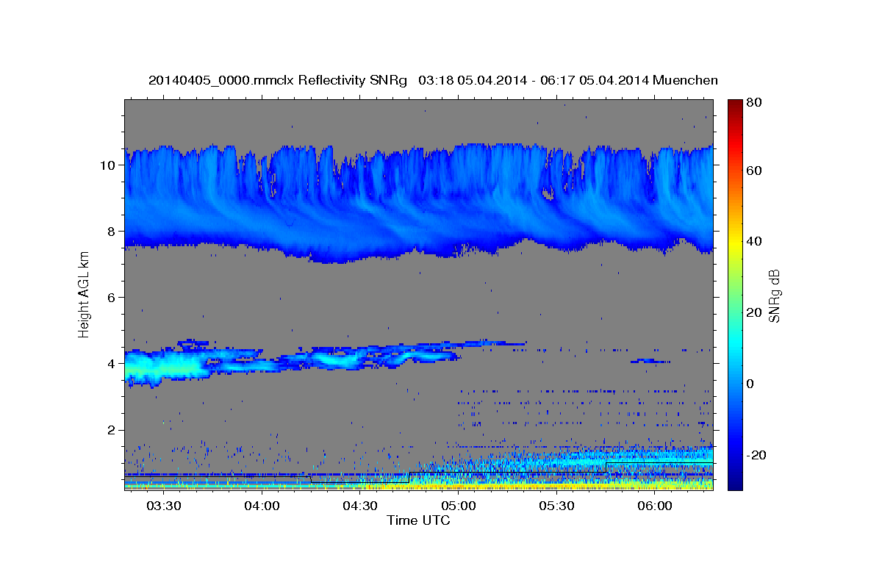The height and width of the screenshot is (588, 882).
Task: Click the colorbar value '80'
Action: (x=753, y=102)
